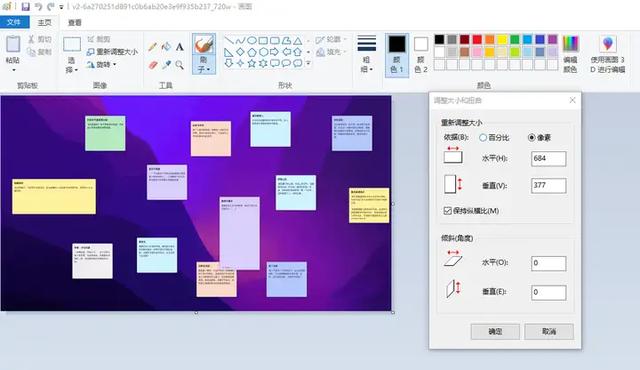Switch to the View ribbon tab
The width and height of the screenshot is (640, 370).
(x=74, y=22)
